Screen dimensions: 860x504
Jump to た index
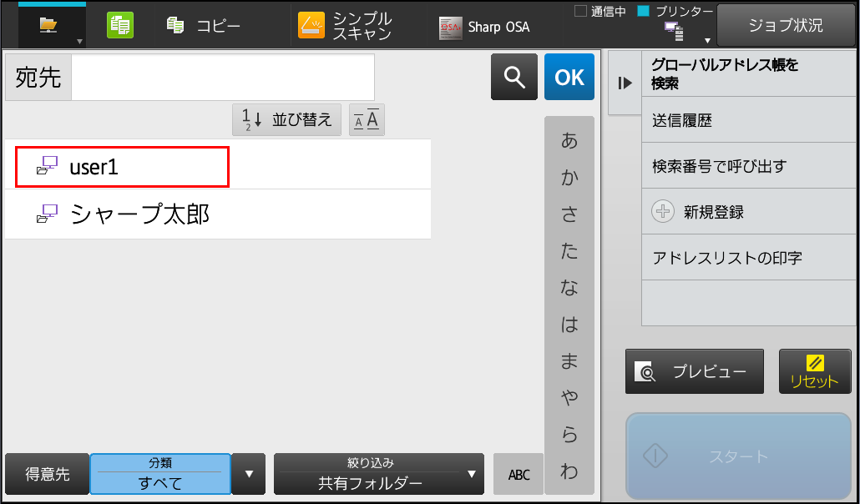click(569, 251)
